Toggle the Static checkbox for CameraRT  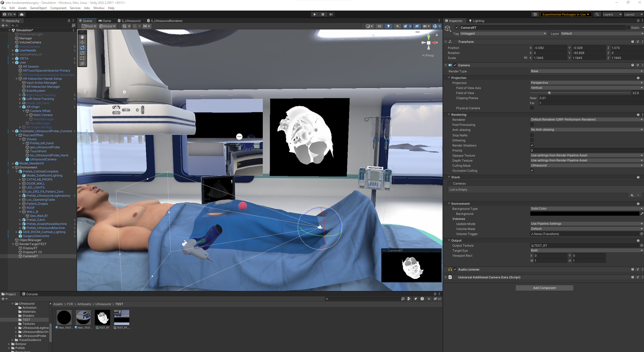(x=628, y=28)
